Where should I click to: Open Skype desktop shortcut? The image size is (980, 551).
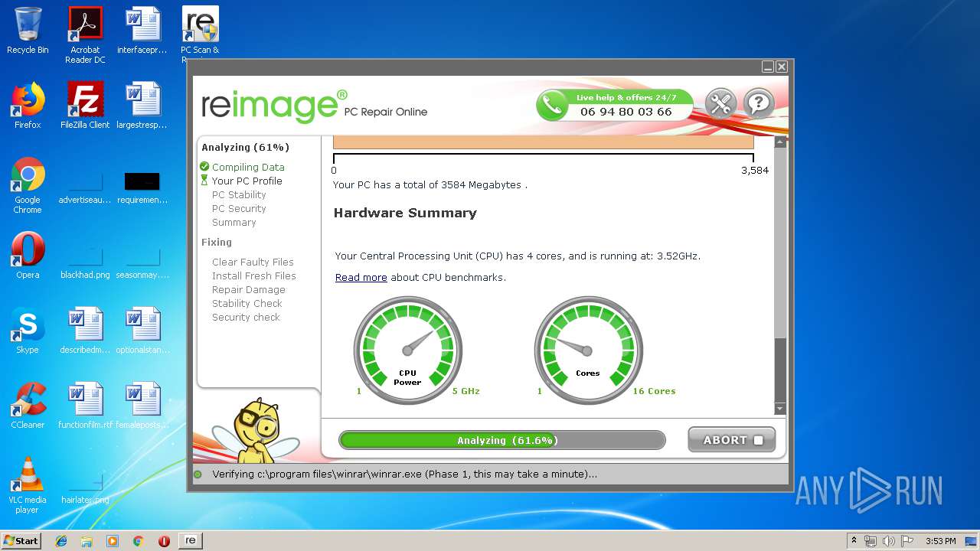pos(28,331)
